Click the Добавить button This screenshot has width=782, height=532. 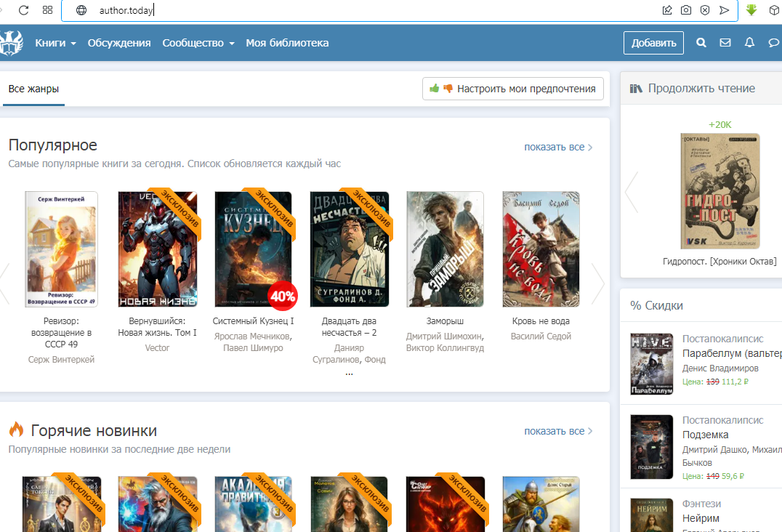[653, 43]
